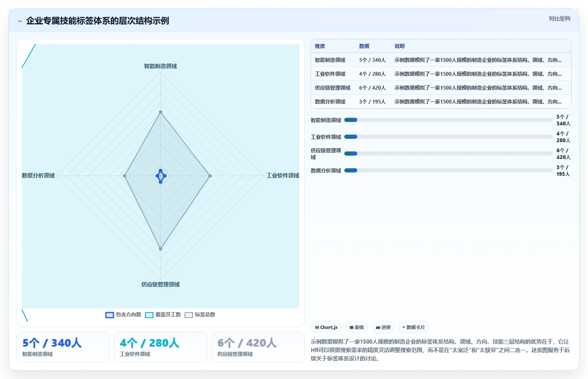
Task: Click the header icon beside the page title
Action: (20, 21)
